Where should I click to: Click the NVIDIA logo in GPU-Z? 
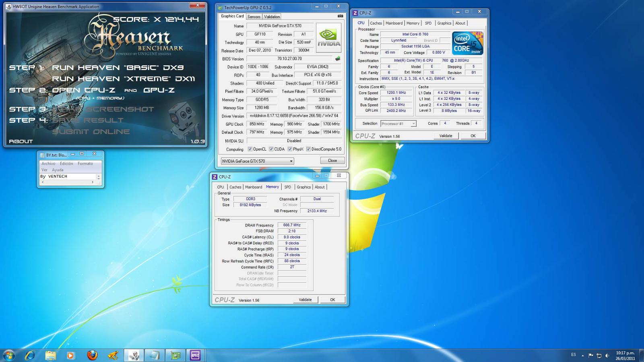[x=329, y=38]
